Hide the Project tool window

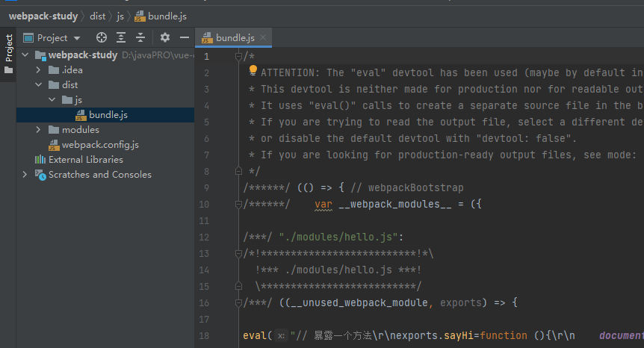point(184,37)
